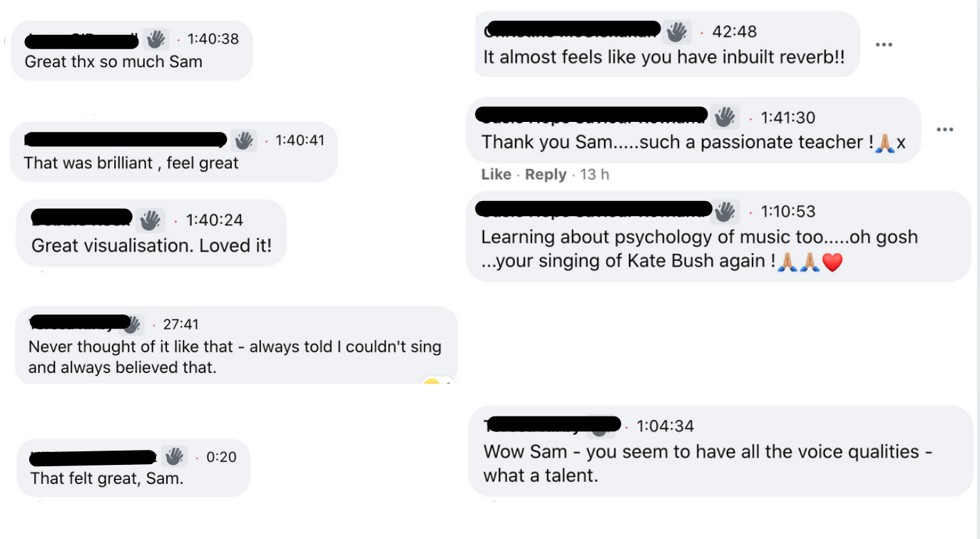
Task: Open the three-dot menu on the "passionate teacher" comment
Action: point(944,130)
